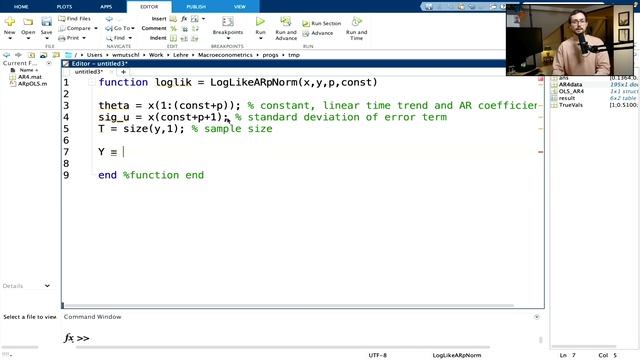Switch to the HOME tab
This screenshot has height=360, width=640.
21,7
